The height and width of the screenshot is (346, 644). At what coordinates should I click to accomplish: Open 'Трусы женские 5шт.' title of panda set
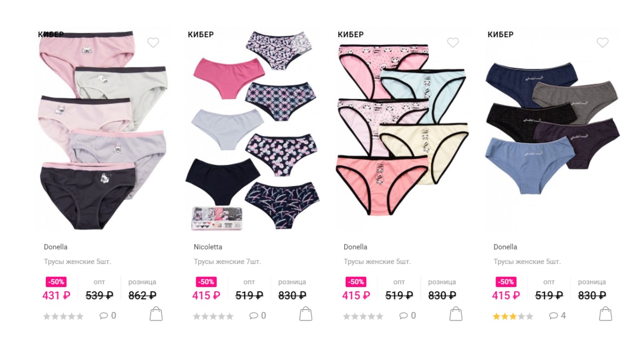pos(377,262)
